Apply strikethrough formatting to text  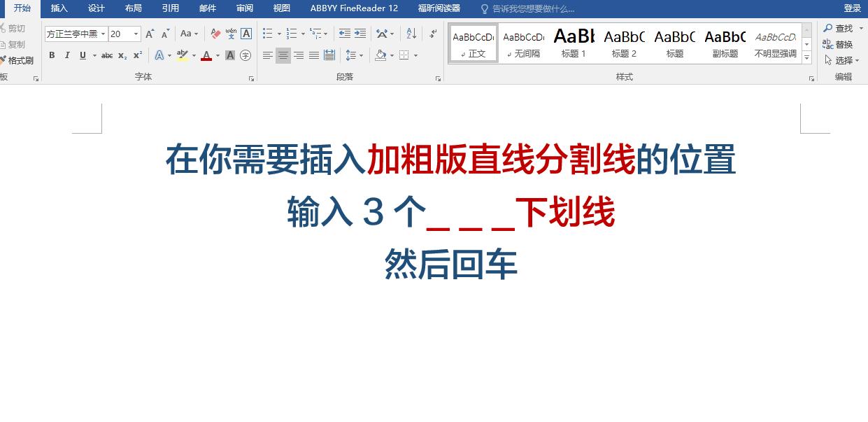(107, 55)
